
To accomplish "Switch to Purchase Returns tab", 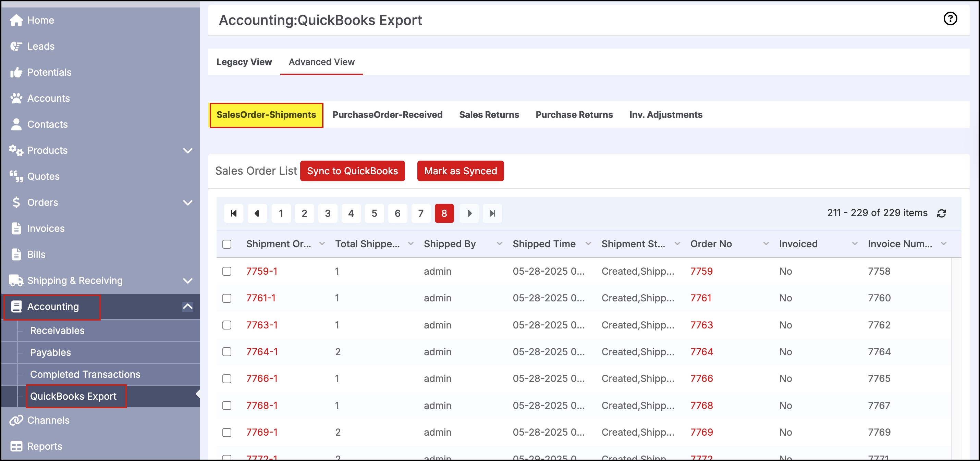I will click(x=574, y=115).
